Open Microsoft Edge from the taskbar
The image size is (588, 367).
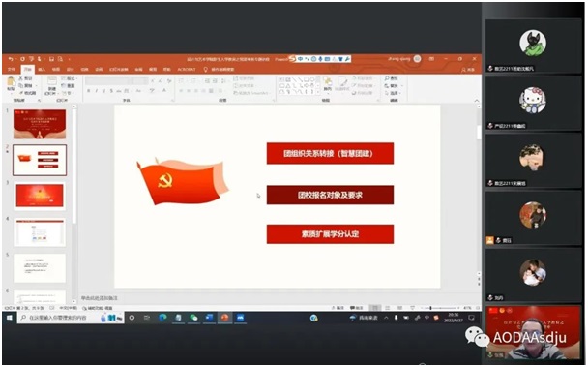click(162, 318)
